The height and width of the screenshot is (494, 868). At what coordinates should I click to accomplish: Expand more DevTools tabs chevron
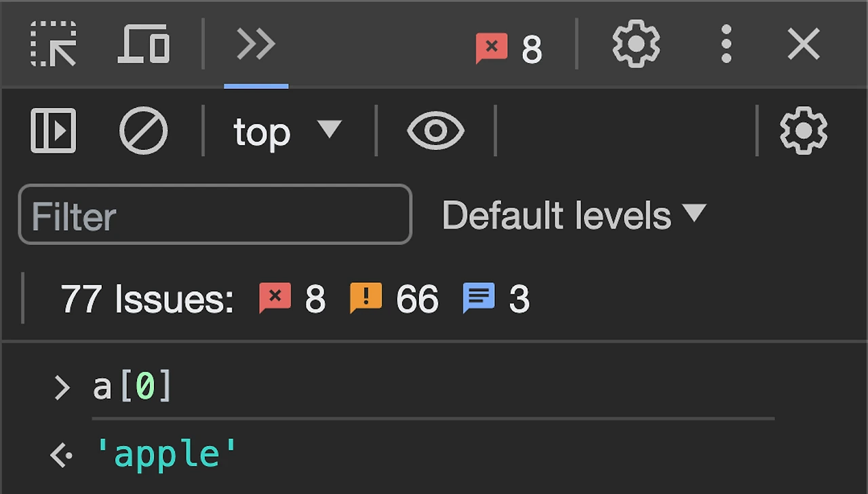point(256,45)
